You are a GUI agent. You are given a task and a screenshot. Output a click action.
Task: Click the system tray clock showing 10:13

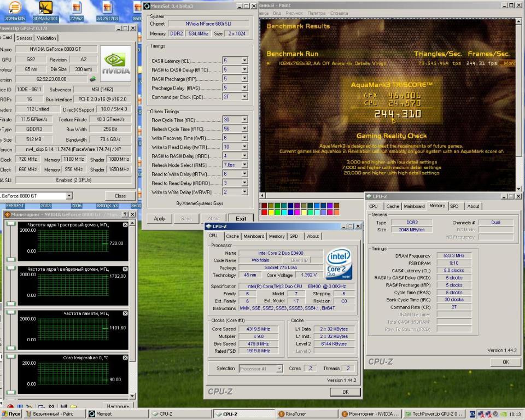[x=515, y=415]
